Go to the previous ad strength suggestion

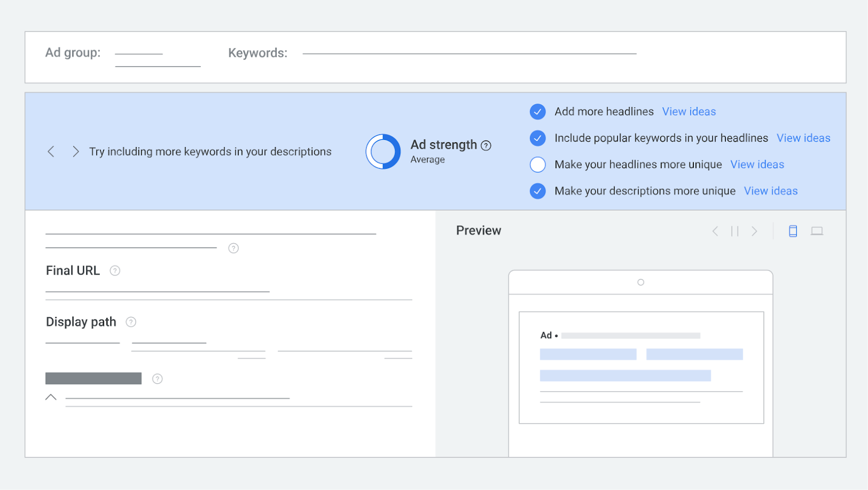51,151
